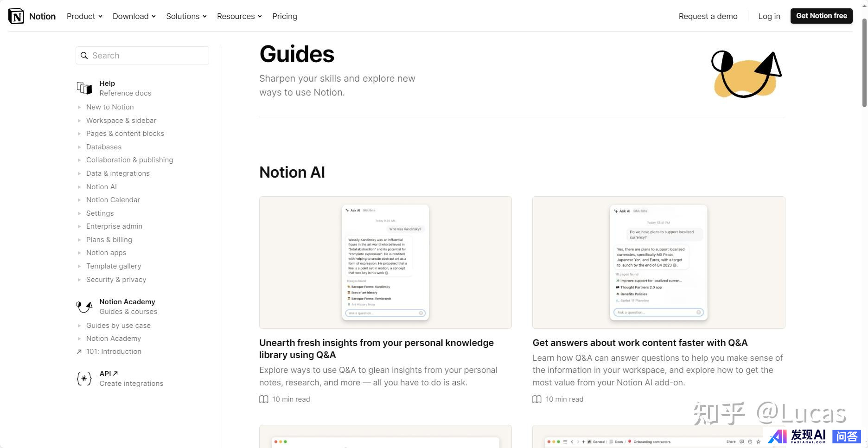Click the Log in link
The image size is (868, 448).
point(769,16)
